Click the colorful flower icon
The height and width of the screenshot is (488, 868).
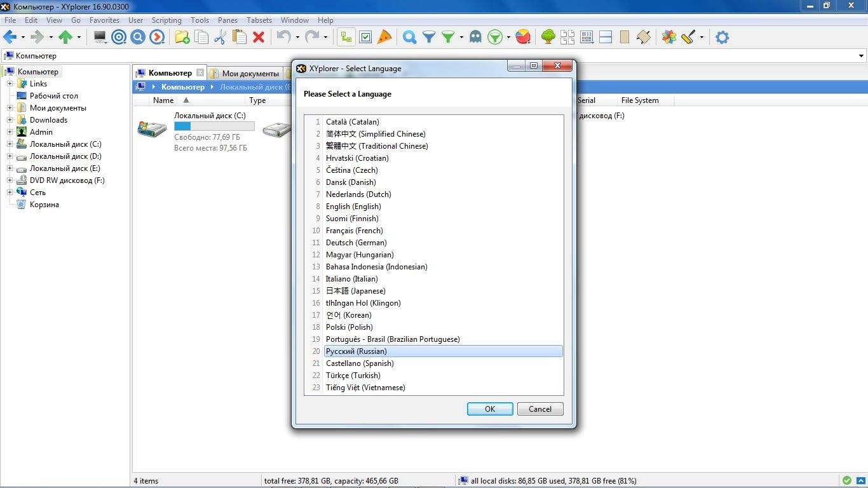tap(669, 37)
